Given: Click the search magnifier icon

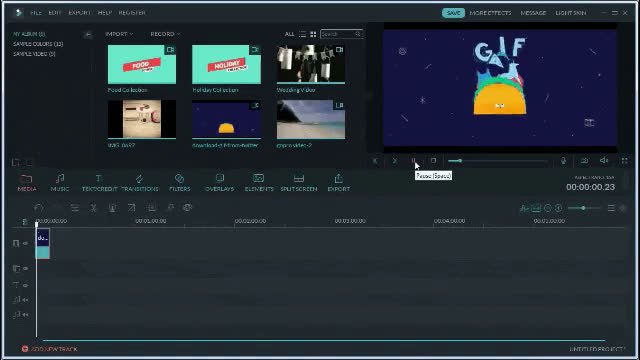Looking at the screenshot, I should point(358,34).
